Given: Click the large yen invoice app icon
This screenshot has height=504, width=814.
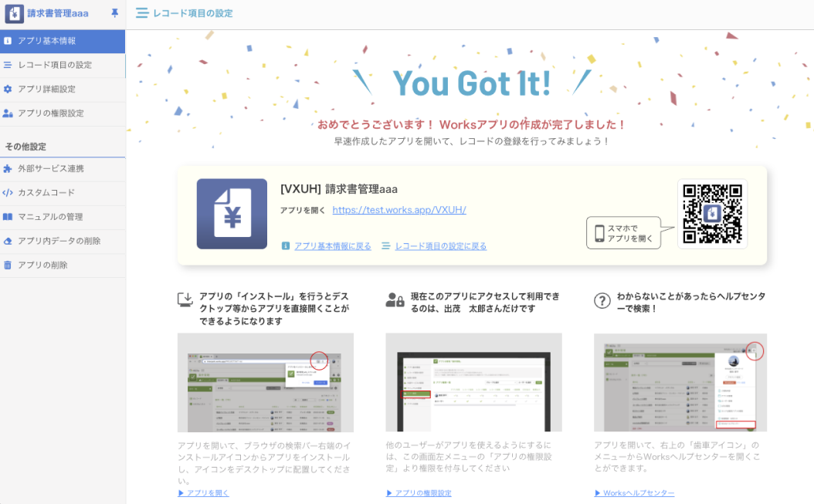Looking at the screenshot, I should click(232, 214).
